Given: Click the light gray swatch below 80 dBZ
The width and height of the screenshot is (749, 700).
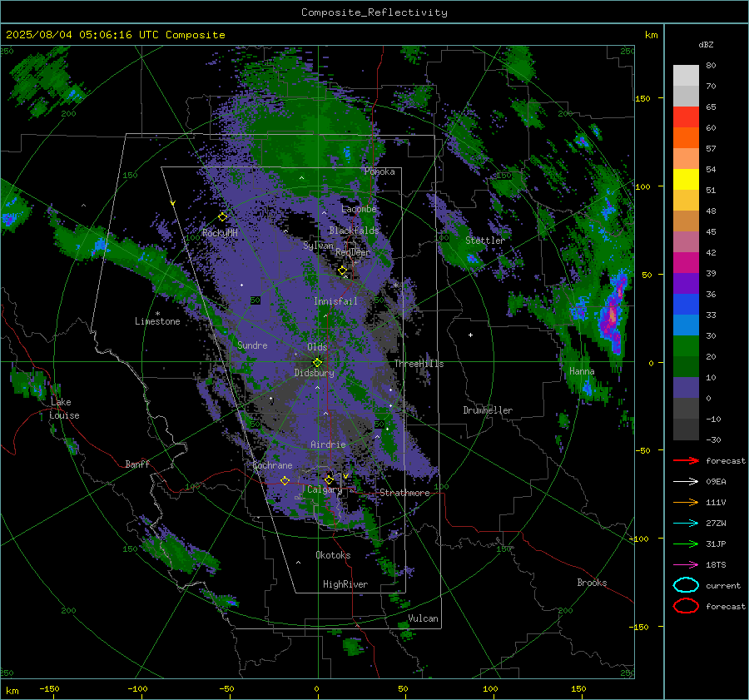Looking at the screenshot, I should point(686,76).
